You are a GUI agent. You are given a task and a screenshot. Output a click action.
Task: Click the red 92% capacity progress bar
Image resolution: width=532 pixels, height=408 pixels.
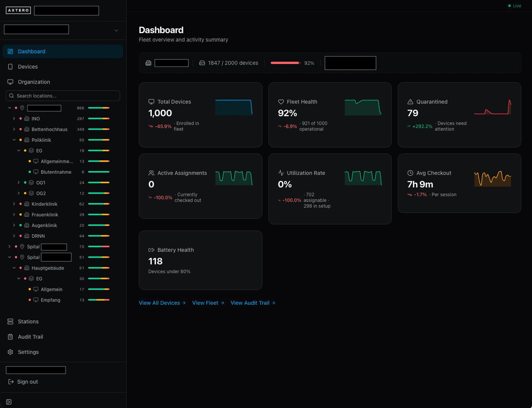click(x=285, y=63)
